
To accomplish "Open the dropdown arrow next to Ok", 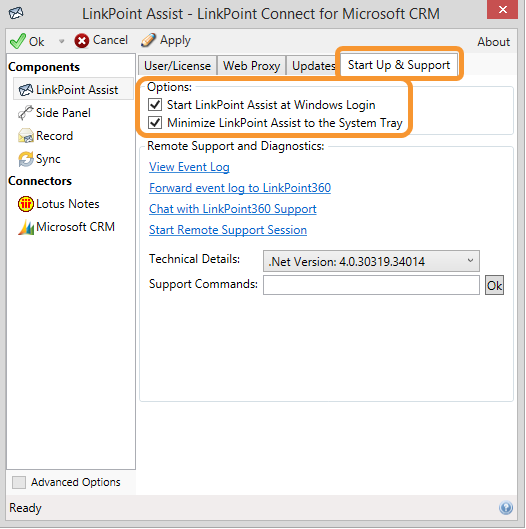I will point(61,41).
